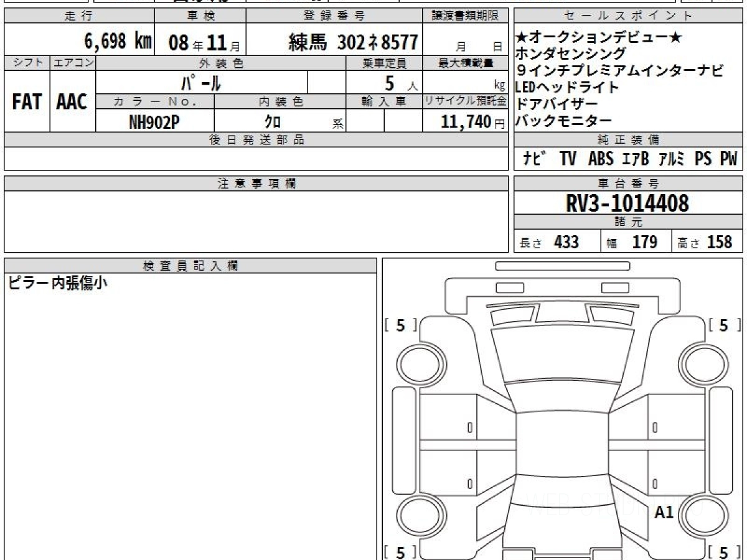The width and height of the screenshot is (747, 560).
Task: Click interior color value クロ
Action: pos(273,122)
